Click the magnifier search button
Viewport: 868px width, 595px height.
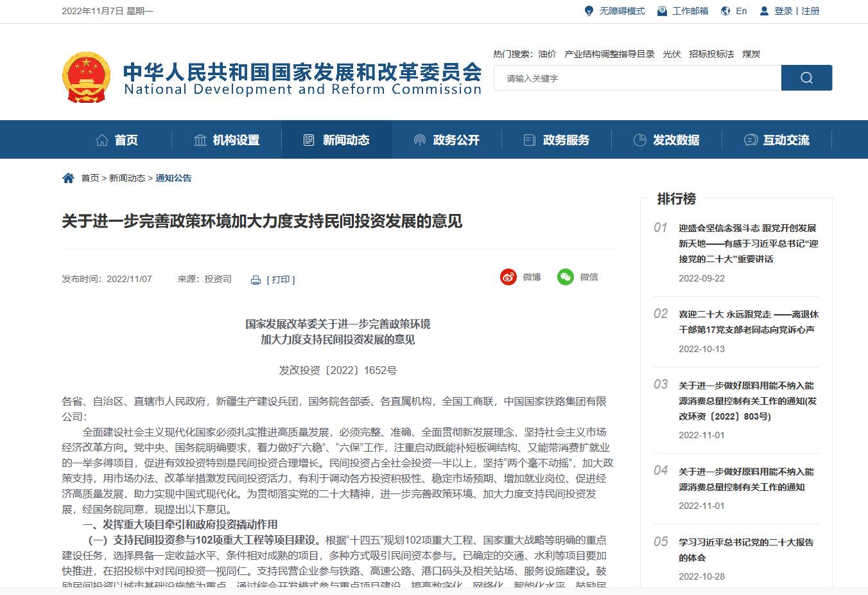click(806, 78)
